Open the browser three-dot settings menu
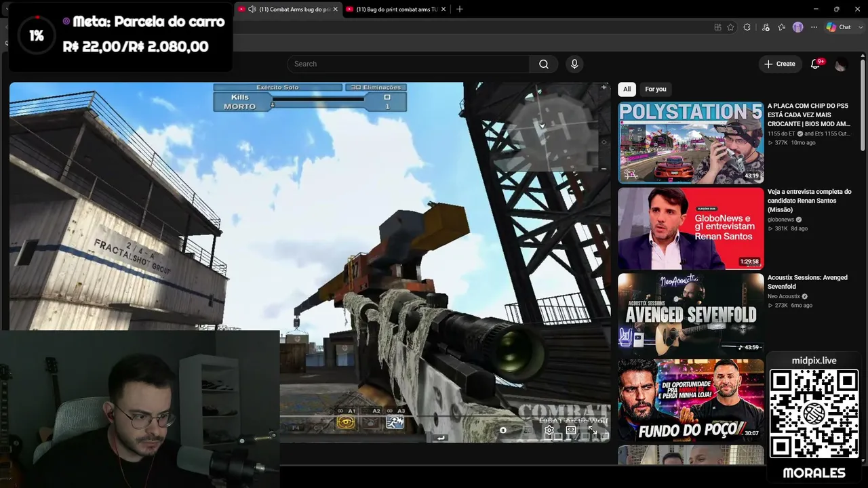Image resolution: width=868 pixels, height=488 pixels. pyautogui.click(x=814, y=27)
